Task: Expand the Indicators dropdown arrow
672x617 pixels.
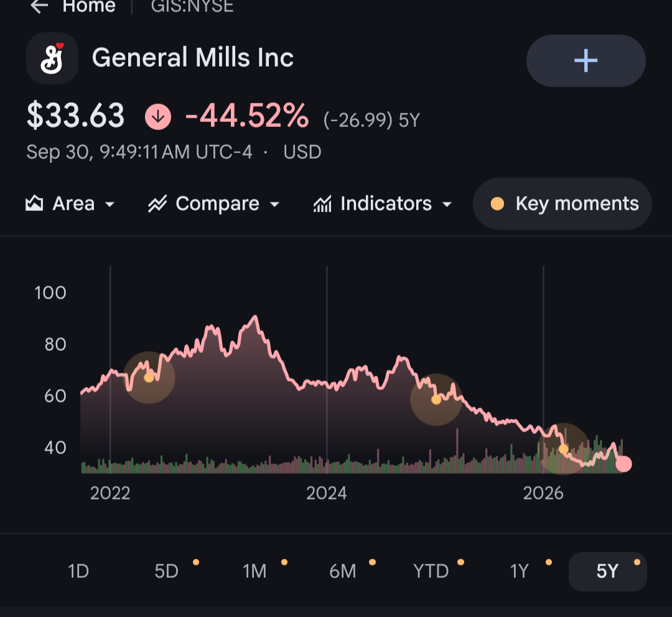Action: pos(447,205)
